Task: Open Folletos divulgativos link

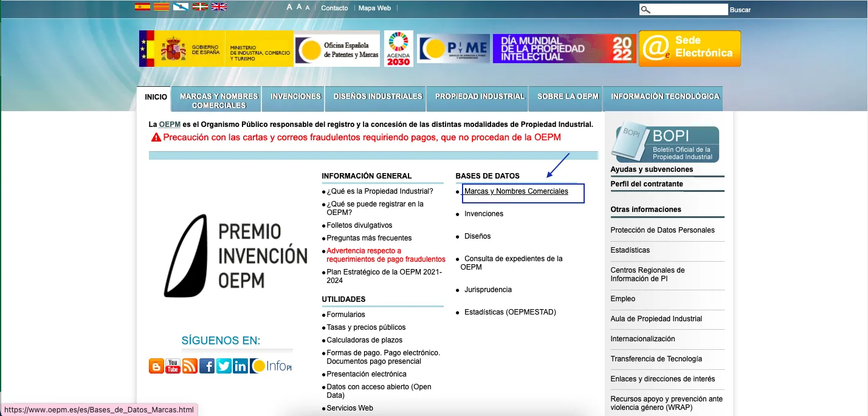Action: 360,225
